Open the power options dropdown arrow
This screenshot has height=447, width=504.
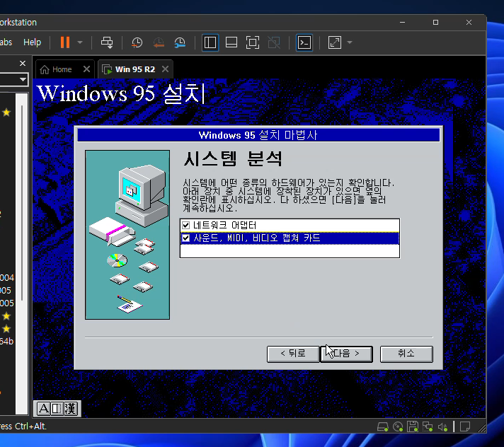coord(80,42)
